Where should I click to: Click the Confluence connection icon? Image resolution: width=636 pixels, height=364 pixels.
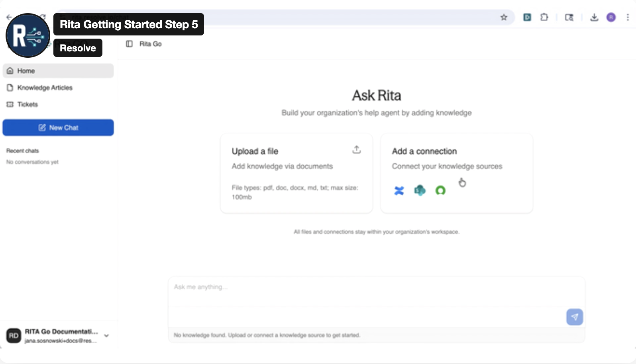coord(399,191)
